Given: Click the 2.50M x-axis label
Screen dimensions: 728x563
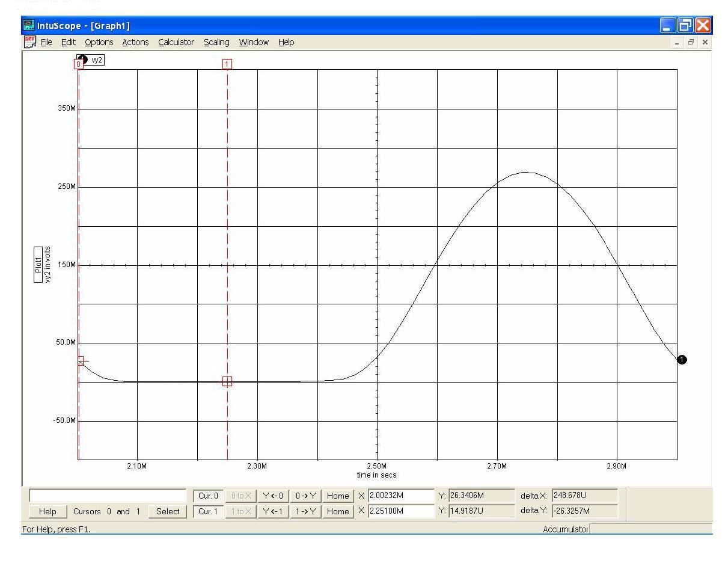Looking at the screenshot, I should coord(376,466).
